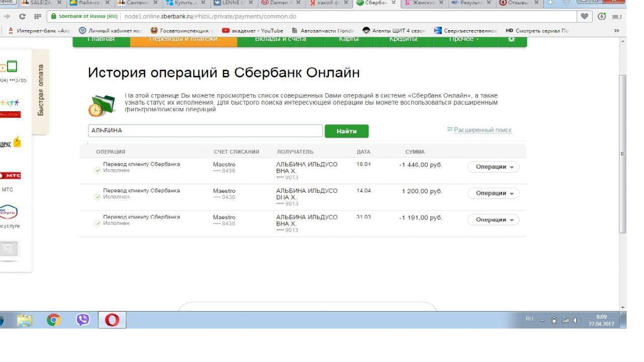Viewport: 644px width, 362px height.
Task: Show more bookmarks with double chevron
Action: click(617, 31)
